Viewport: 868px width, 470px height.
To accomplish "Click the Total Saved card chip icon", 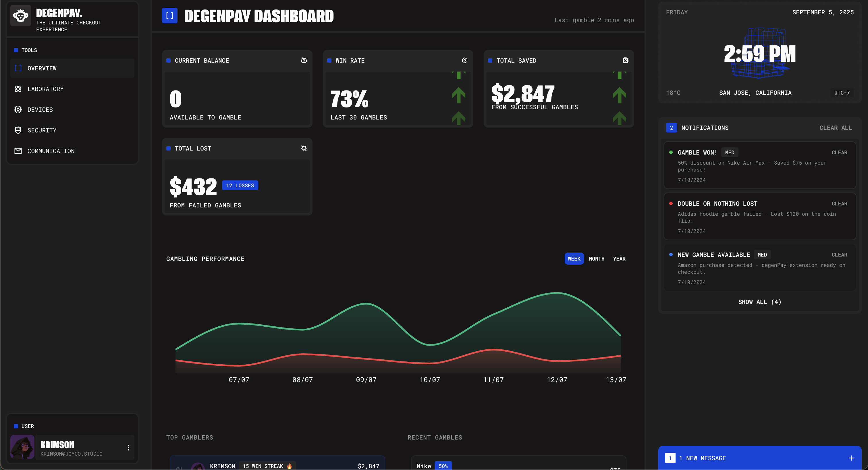I will tap(625, 60).
